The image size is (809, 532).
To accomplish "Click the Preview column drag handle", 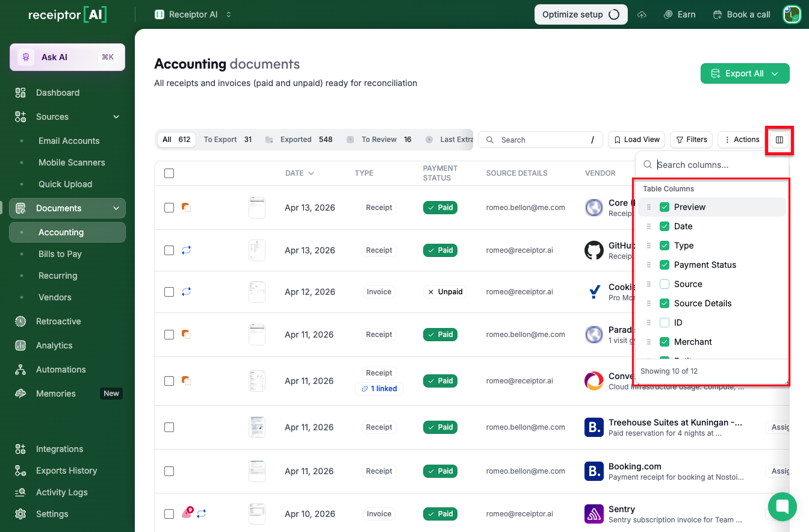I will (649, 207).
